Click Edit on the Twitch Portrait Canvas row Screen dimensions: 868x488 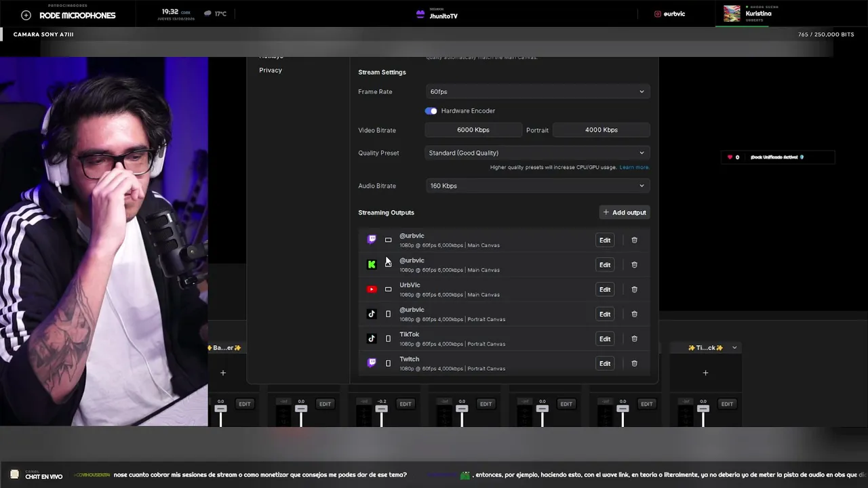pyautogui.click(x=605, y=363)
